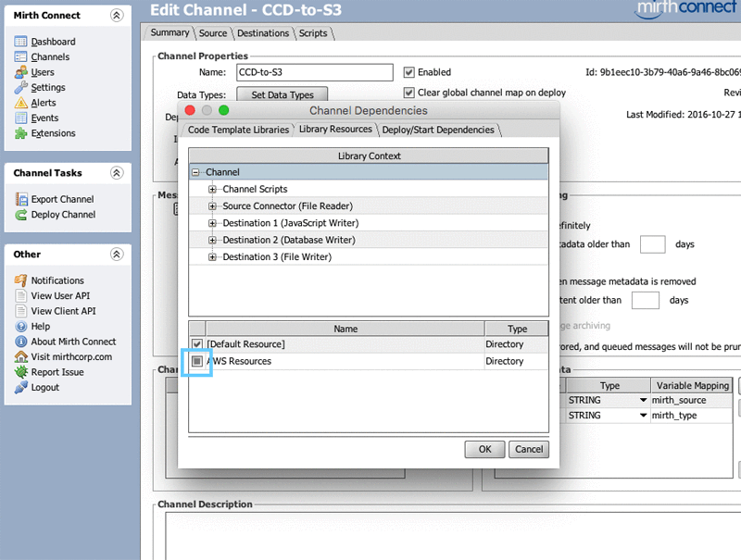Click the Set Data Types button
The width and height of the screenshot is (741, 560).
(x=283, y=94)
